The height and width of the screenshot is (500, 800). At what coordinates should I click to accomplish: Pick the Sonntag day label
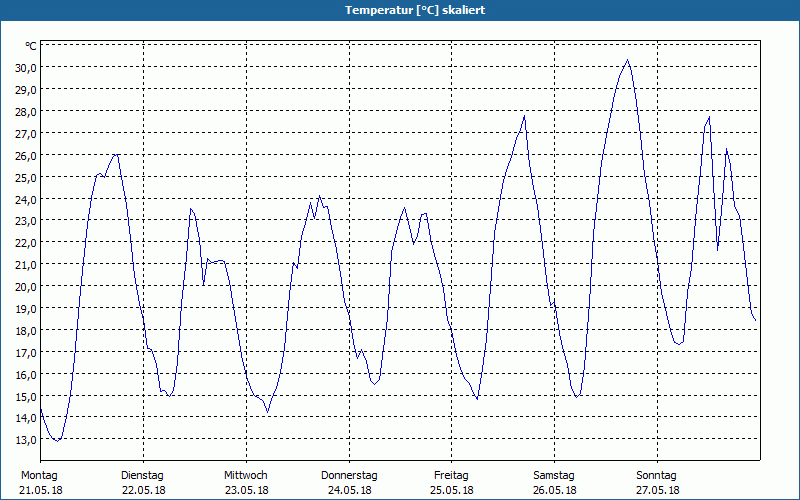click(x=656, y=475)
